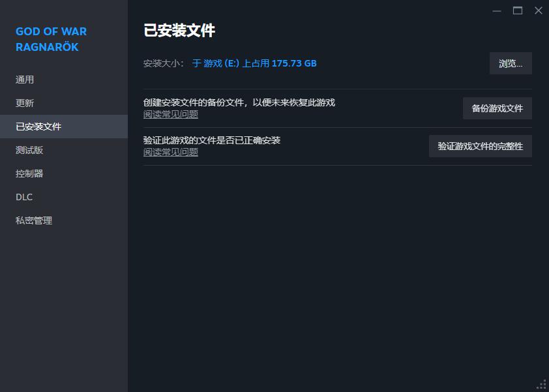
Task: Open 阅读常见问题 link under backup section
Action: tap(171, 114)
